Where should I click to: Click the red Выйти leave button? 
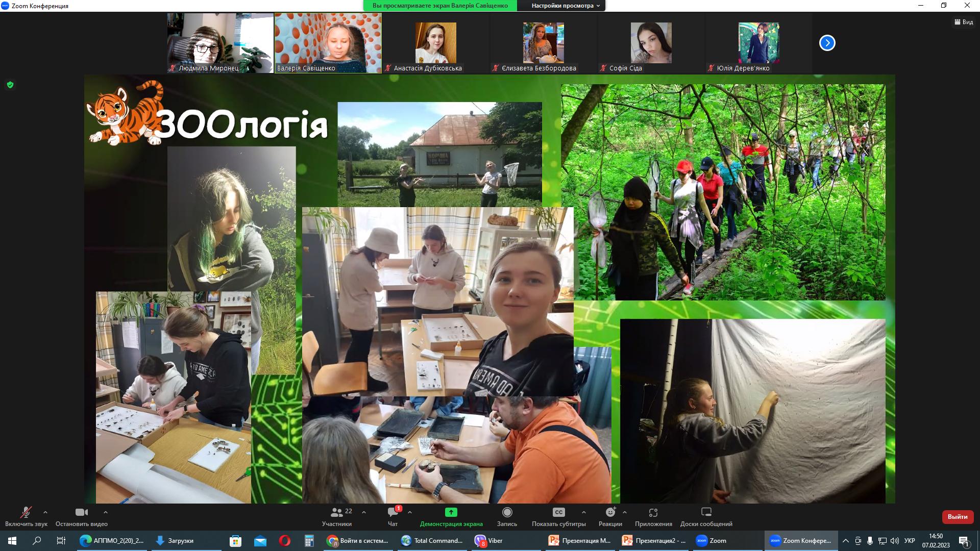957,517
